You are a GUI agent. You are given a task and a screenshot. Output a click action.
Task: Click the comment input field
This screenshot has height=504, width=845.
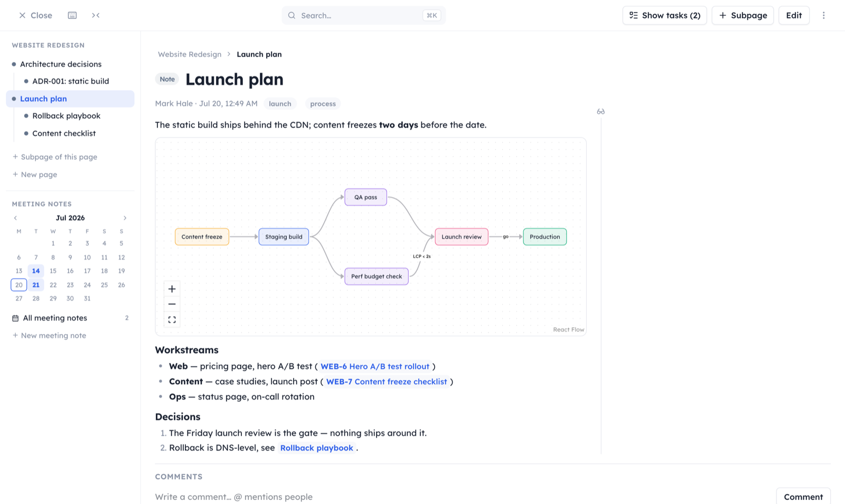pos(463,497)
